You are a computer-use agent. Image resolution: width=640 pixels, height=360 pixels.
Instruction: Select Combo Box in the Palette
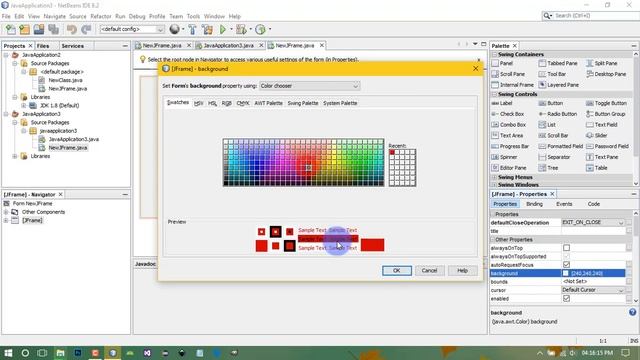[x=509, y=124]
